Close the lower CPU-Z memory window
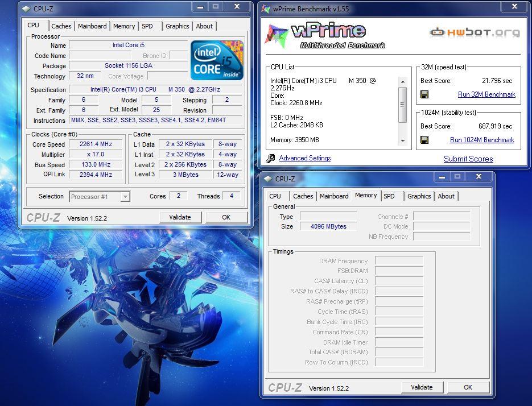Image resolution: width=532 pixels, height=406 pixels. coord(479,176)
